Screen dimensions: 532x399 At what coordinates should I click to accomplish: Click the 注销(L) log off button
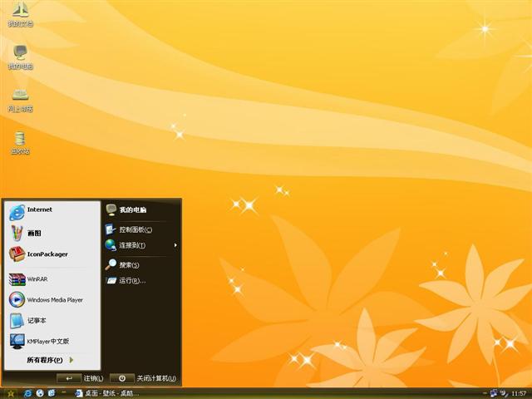[x=80, y=378]
